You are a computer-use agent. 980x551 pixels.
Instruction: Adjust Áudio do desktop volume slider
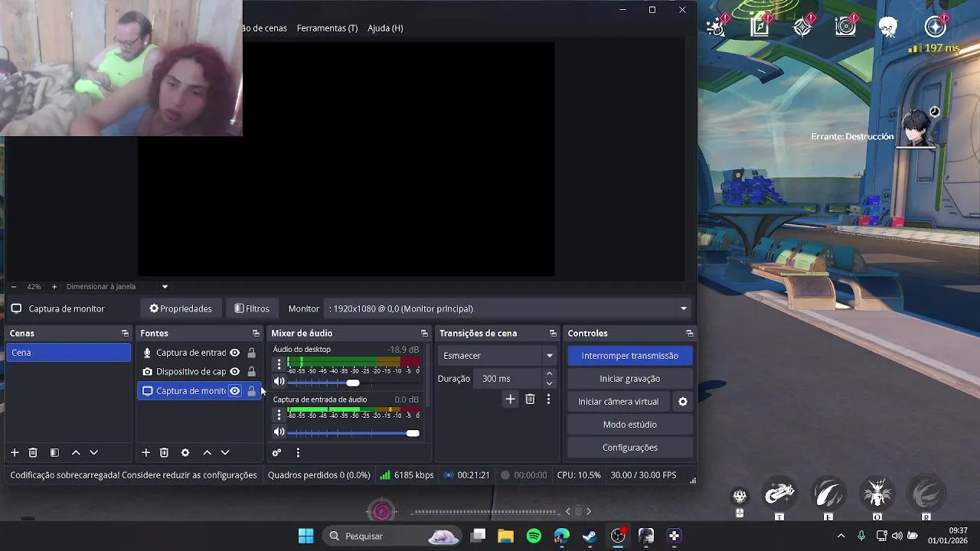point(354,383)
